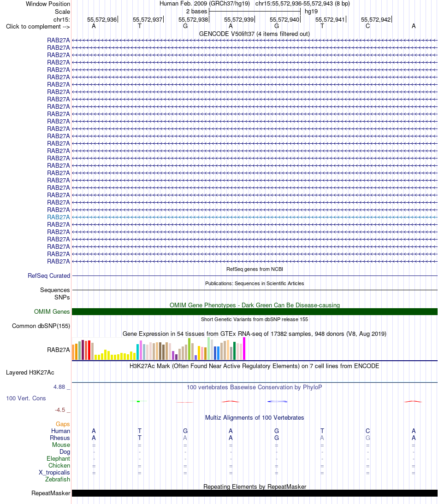Open the H3K27Ac Mark ENCODE track title
Viewport: 438px width, 504px height.
click(x=255, y=366)
